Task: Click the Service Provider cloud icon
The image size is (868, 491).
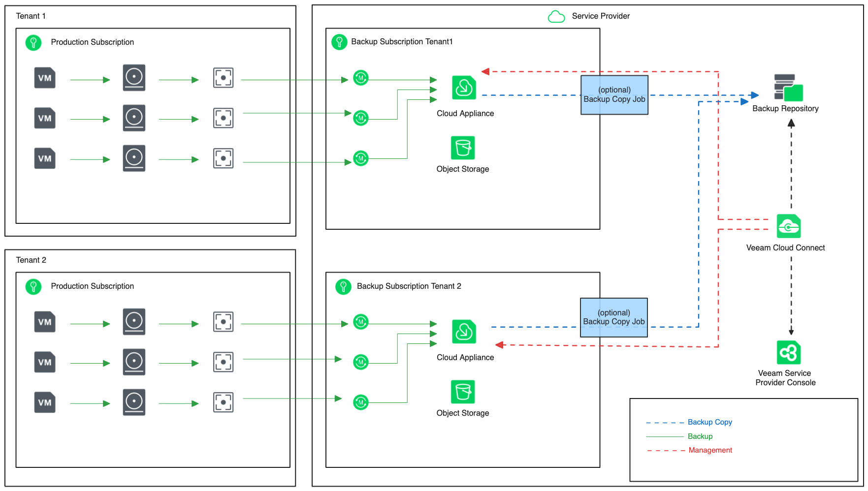Action: click(x=556, y=17)
